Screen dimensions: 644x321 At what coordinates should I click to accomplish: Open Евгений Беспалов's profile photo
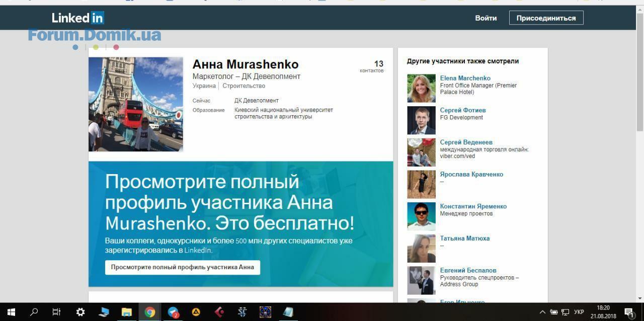coord(421,281)
